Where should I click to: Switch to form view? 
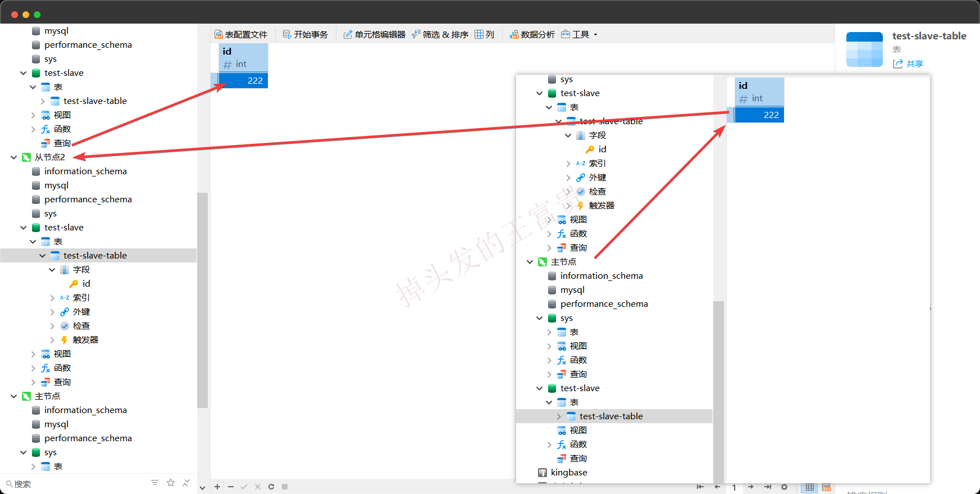click(826, 487)
